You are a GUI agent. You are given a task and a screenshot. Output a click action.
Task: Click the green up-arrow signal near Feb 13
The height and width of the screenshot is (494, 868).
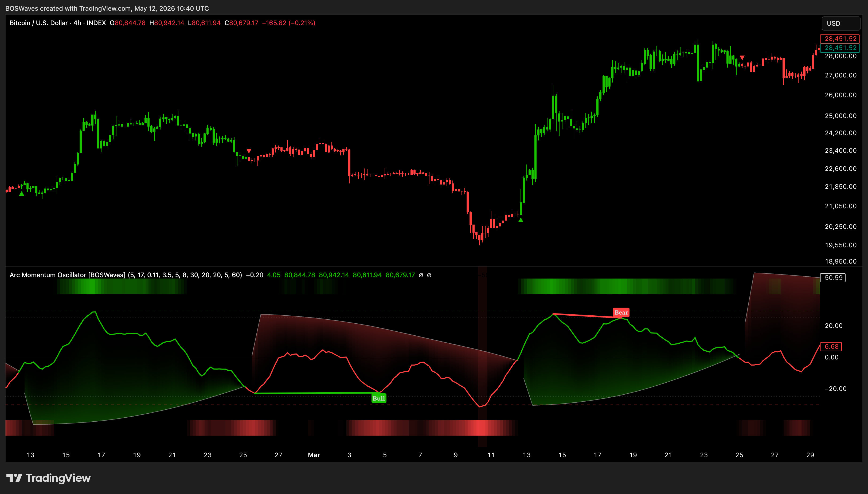[22, 194]
